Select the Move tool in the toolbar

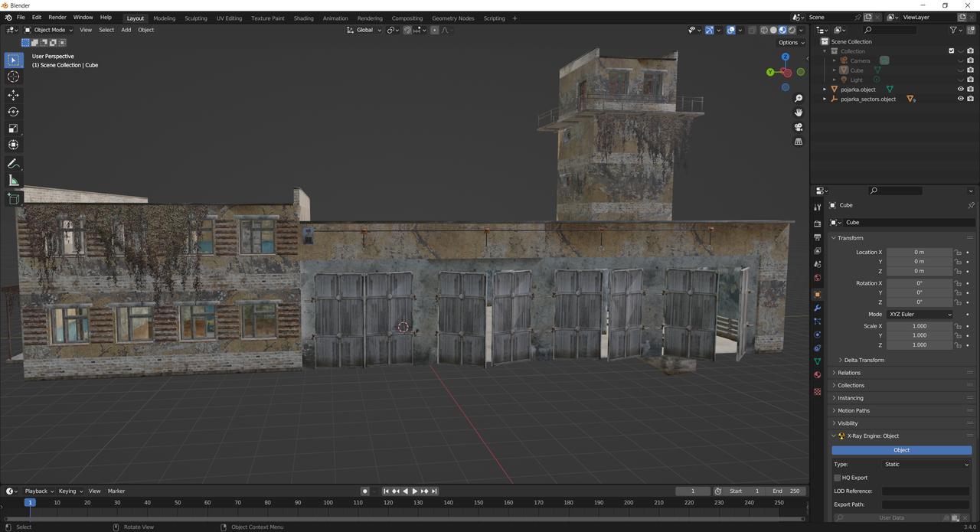(x=13, y=95)
